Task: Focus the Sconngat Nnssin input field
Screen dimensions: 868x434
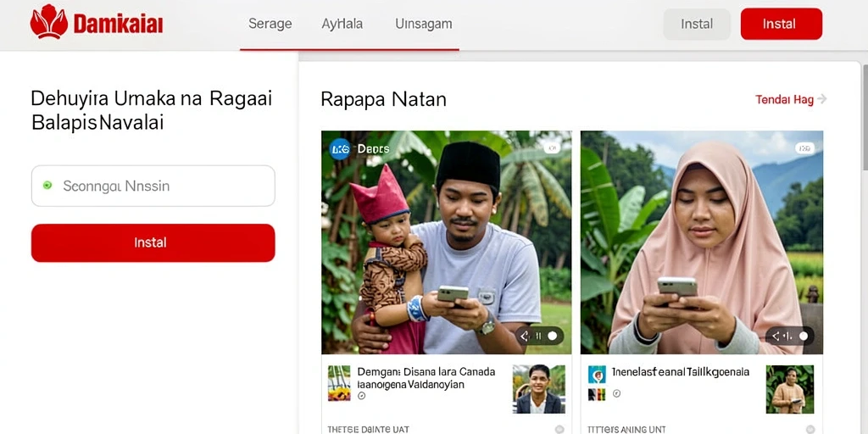Action: click(x=153, y=186)
